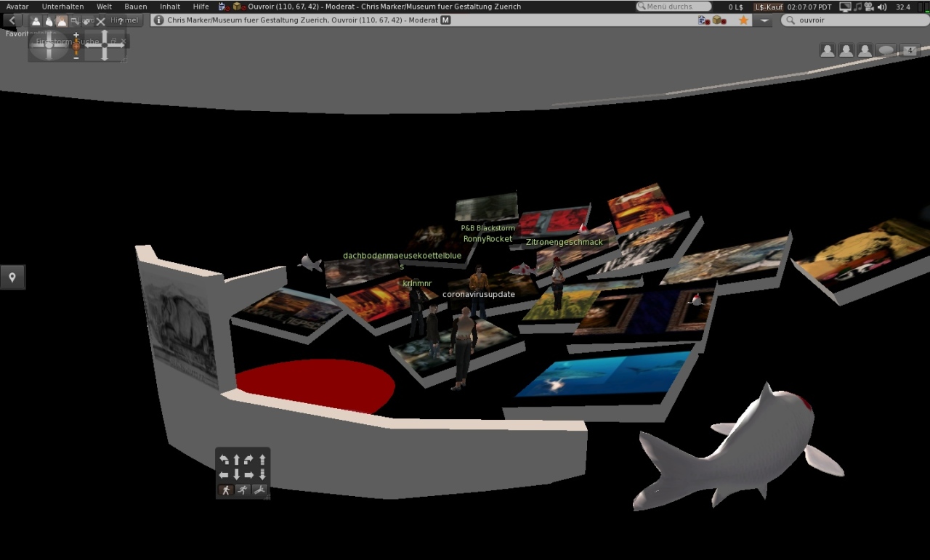Click the speaker volume icon
930x560 pixels.
click(x=882, y=7)
